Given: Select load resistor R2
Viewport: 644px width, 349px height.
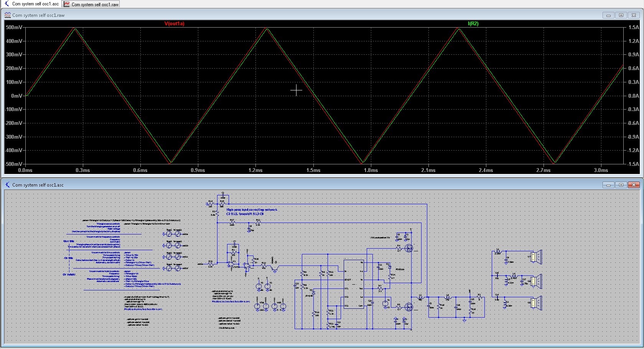Looking at the screenshot, I should (x=479, y=297).
